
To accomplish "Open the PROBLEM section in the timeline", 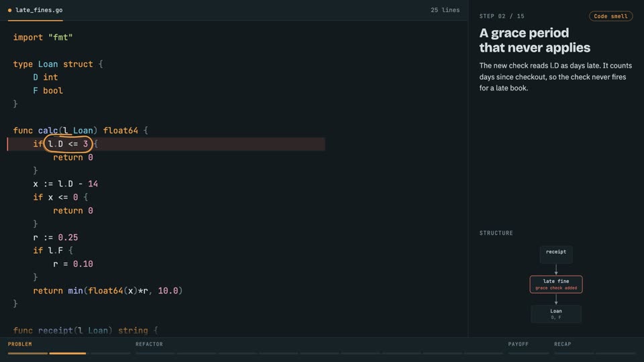I will (x=19, y=344).
